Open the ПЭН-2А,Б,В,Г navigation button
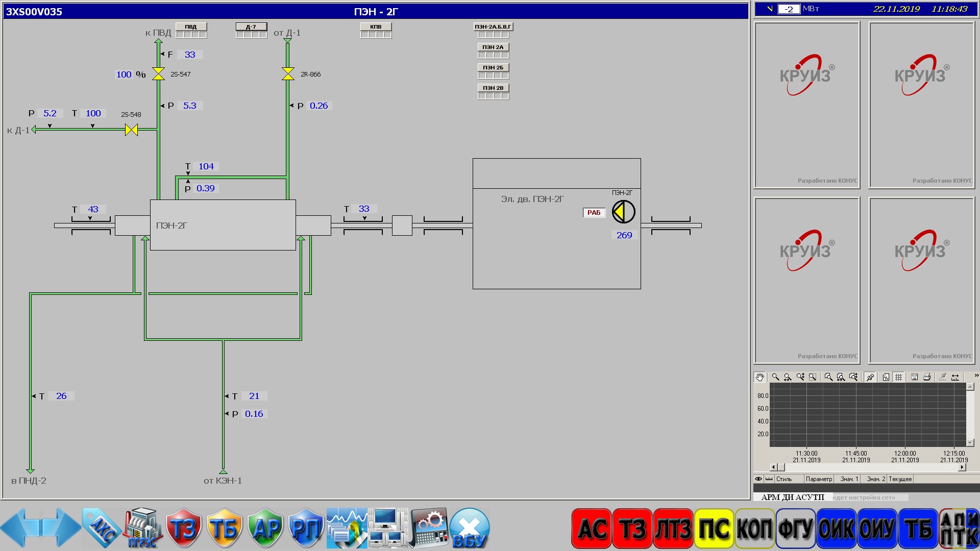 493,27
